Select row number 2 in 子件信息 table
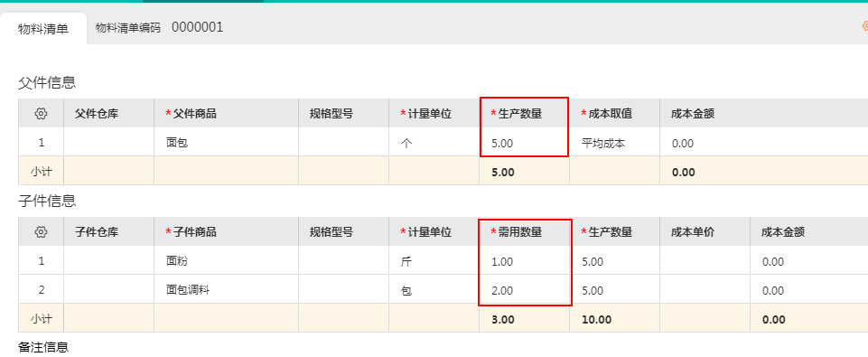 pyautogui.click(x=41, y=290)
